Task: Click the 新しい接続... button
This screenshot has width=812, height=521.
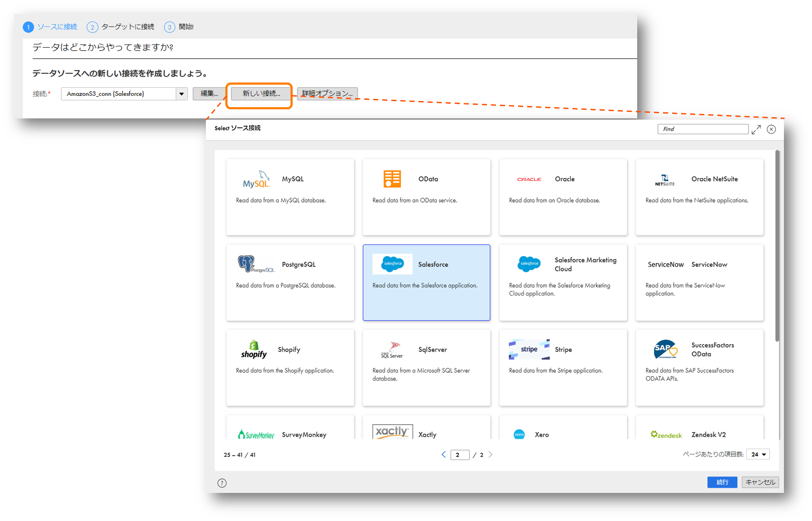Action: (x=261, y=94)
